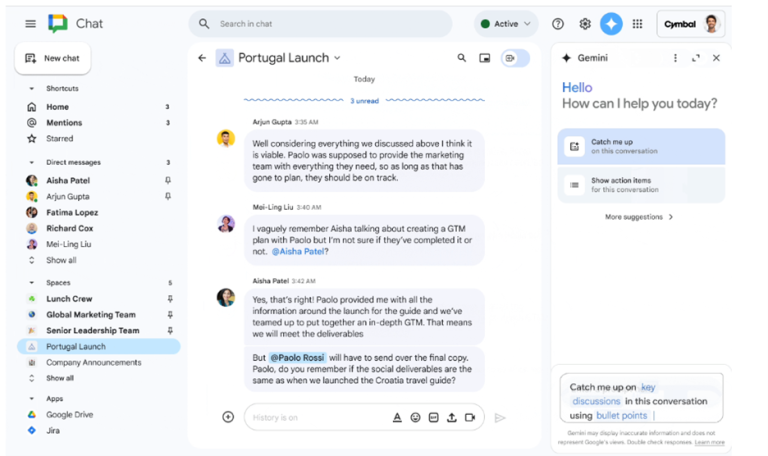Start a New chat
768x456 pixels.
[x=52, y=58]
